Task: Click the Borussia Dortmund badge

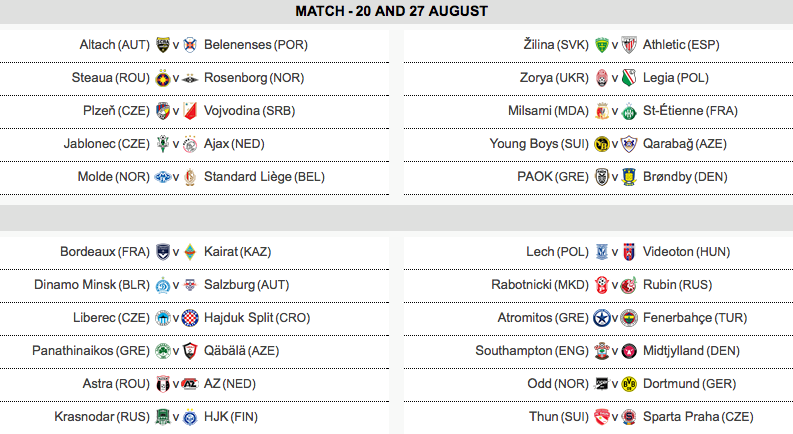Action: pos(629,384)
